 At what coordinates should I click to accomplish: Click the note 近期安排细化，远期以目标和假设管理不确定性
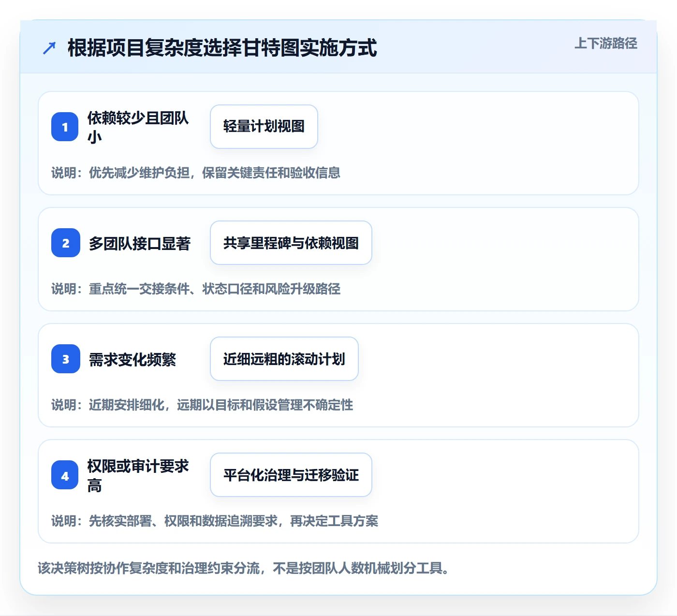pyautogui.click(x=221, y=405)
